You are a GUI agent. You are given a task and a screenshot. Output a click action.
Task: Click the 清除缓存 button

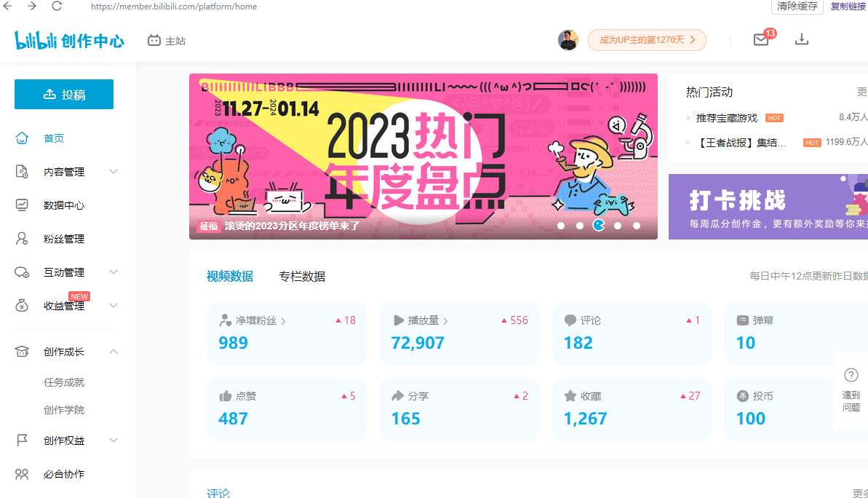797,7
